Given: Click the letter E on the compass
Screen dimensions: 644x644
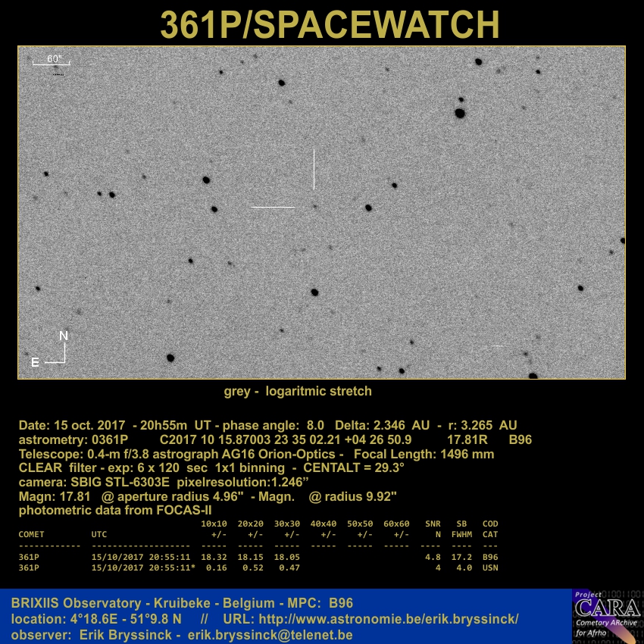Looking at the screenshot, I should tap(35, 363).
